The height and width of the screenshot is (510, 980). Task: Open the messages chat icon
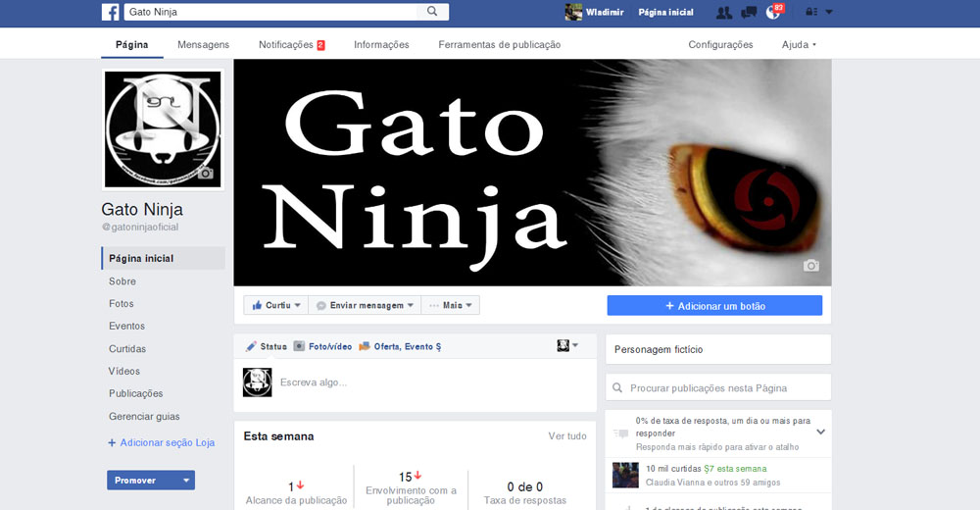pos(749,13)
